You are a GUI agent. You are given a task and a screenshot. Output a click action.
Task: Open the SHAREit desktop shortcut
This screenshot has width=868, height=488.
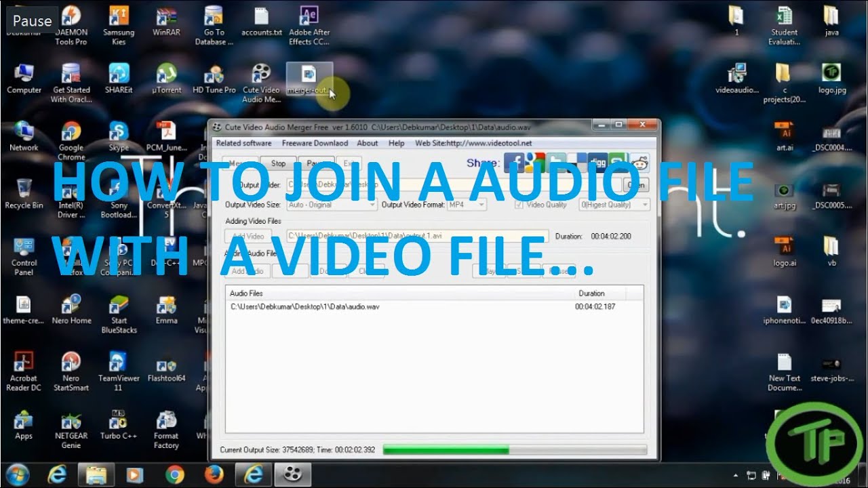(x=119, y=79)
